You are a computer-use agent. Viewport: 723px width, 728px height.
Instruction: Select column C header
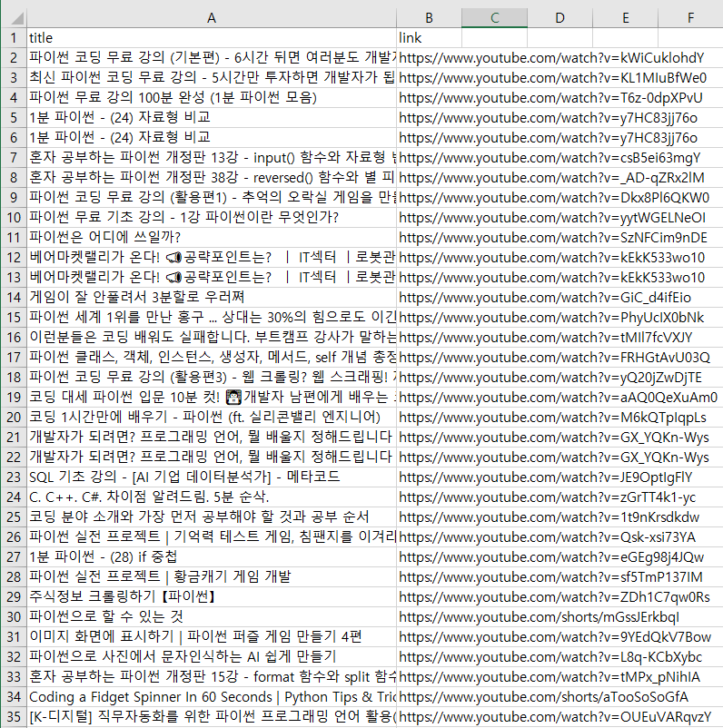click(494, 17)
